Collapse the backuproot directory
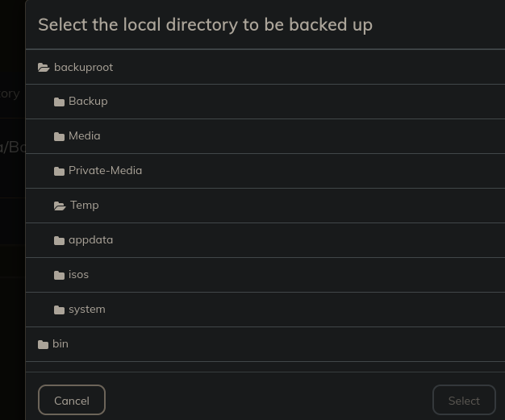Viewport: 505px width, 420px height. point(83,67)
